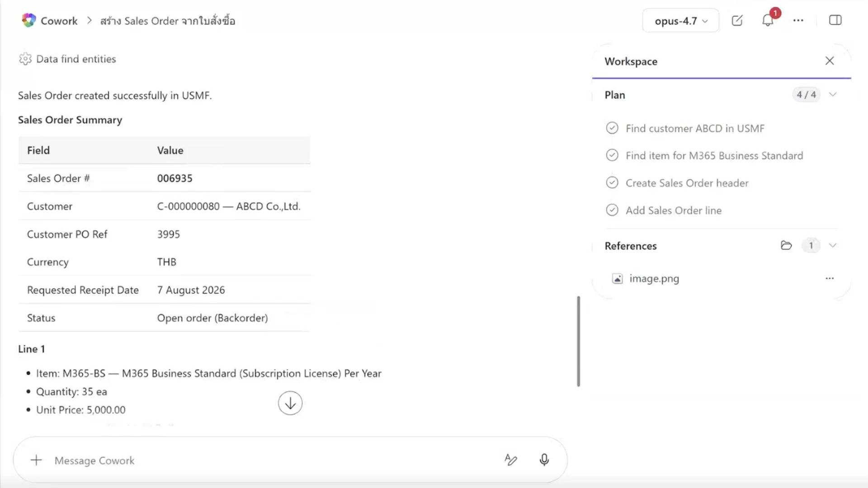Open the opus-4.7 model dropdown
The width and height of the screenshot is (868, 488).
pos(680,21)
